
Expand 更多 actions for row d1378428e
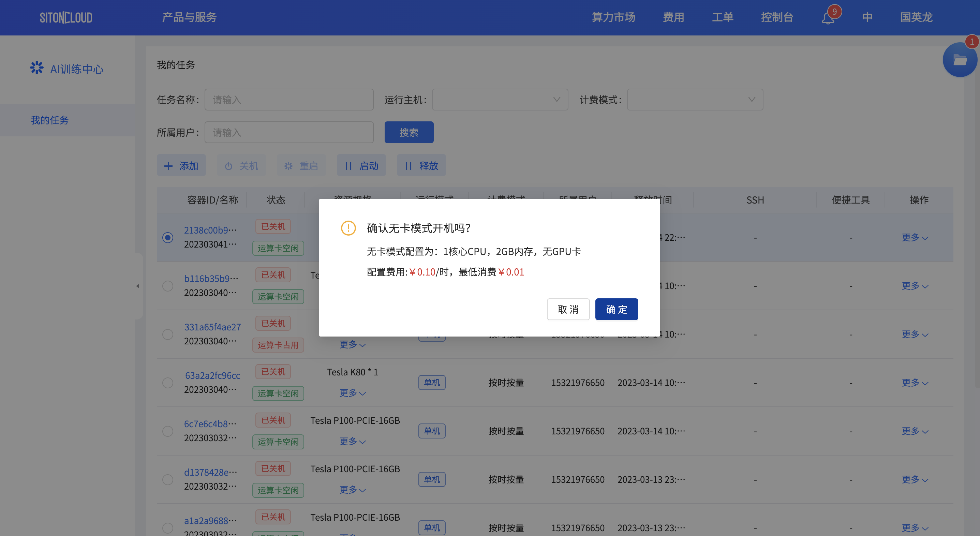point(915,479)
